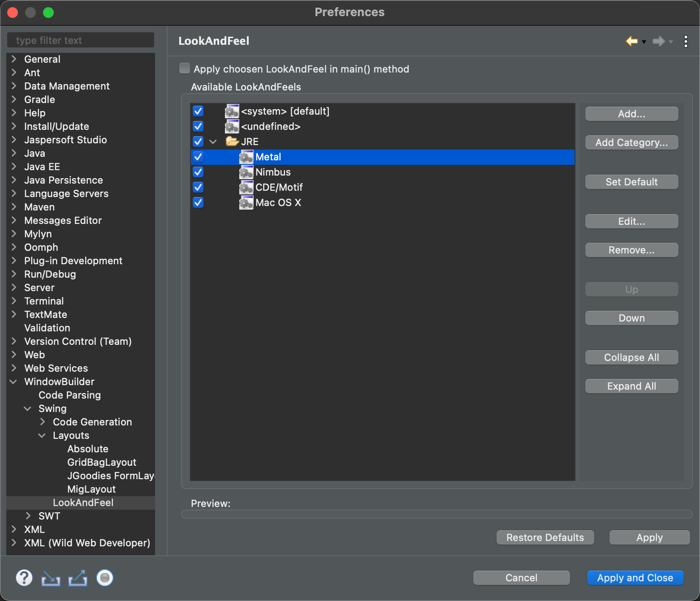
Task: Open the three-dot view menu
Action: coord(686,41)
